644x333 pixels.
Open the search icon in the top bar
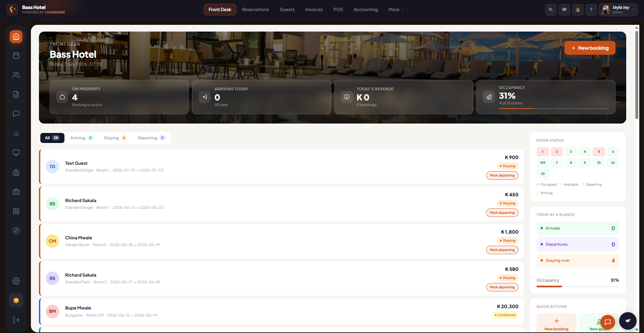tap(551, 10)
